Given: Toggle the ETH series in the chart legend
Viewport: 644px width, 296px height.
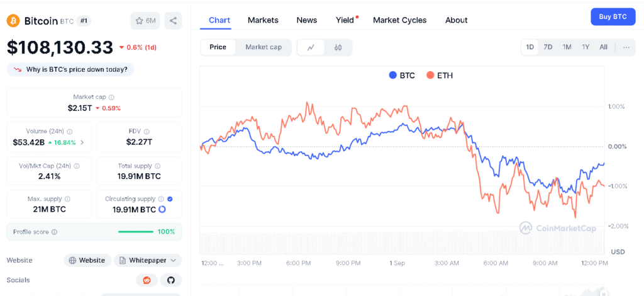Looking at the screenshot, I should 440,76.
